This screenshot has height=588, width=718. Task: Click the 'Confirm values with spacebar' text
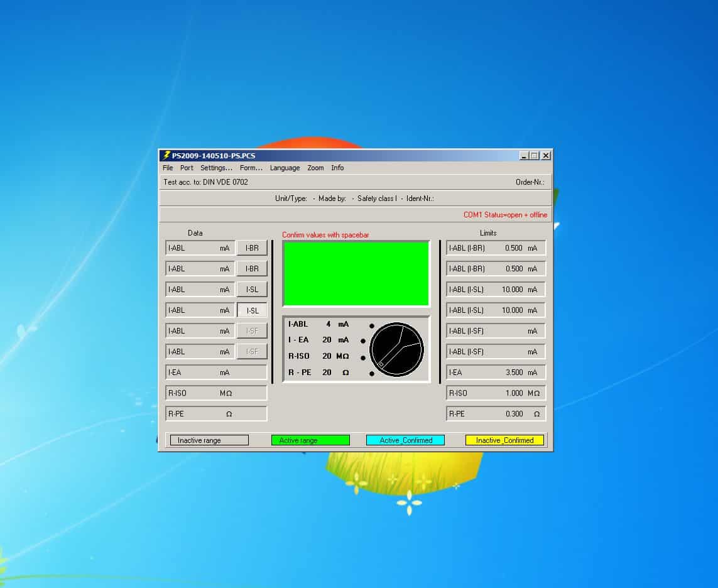[x=325, y=234]
